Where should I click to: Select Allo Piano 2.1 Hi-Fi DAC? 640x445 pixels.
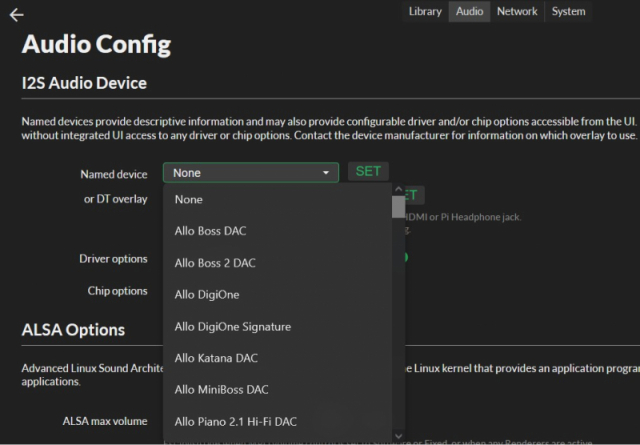278,422
